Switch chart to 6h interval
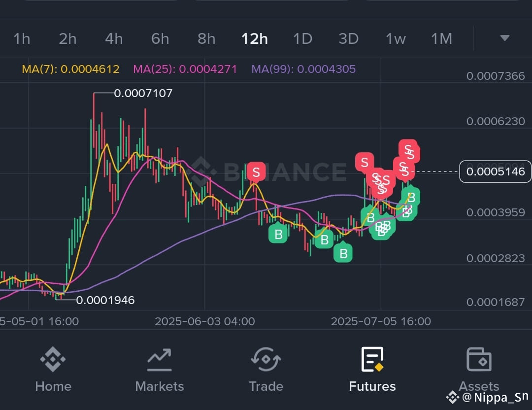 pyautogui.click(x=160, y=39)
